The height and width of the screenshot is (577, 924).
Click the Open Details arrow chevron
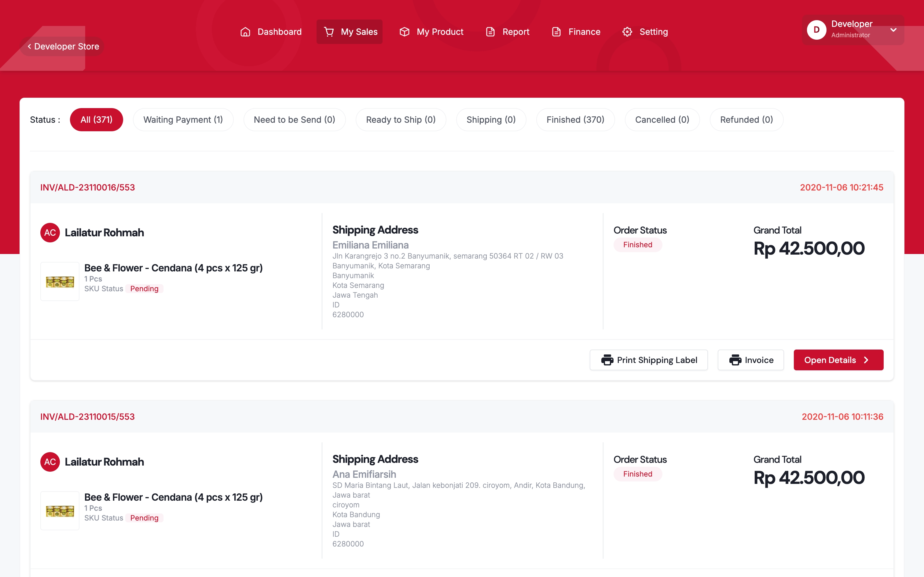coord(866,360)
